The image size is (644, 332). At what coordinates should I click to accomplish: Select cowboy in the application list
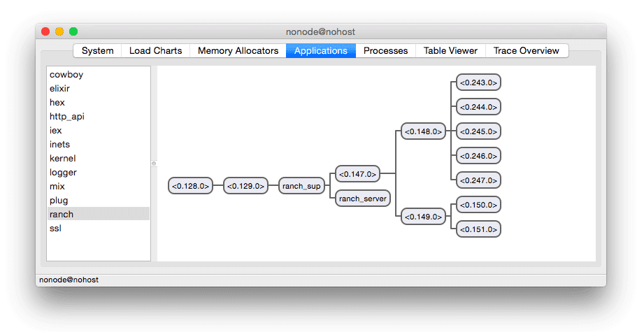[x=66, y=75]
